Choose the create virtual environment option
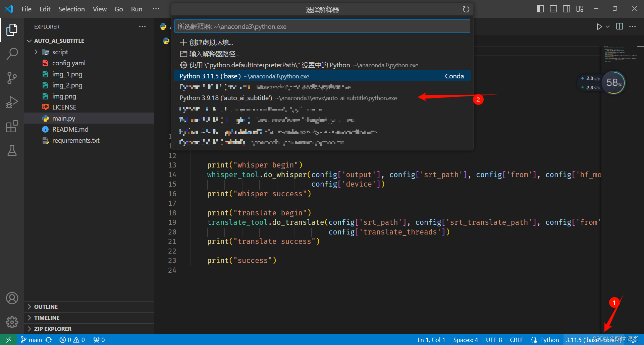The image size is (644, 345). coord(322,43)
